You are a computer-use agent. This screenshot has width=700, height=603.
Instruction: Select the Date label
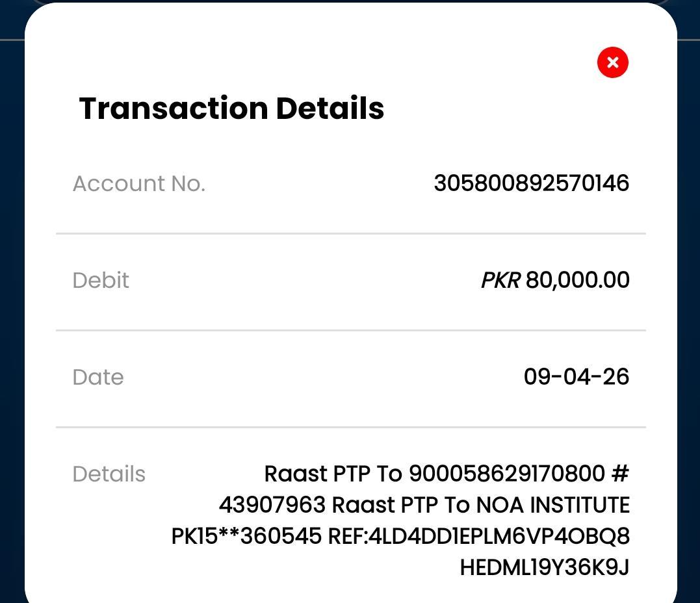click(98, 378)
